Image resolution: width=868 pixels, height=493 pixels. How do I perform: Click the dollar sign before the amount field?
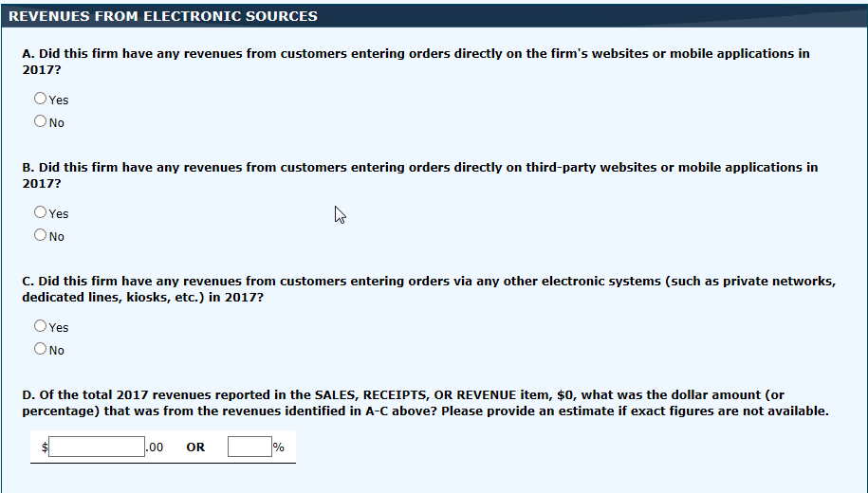45,447
